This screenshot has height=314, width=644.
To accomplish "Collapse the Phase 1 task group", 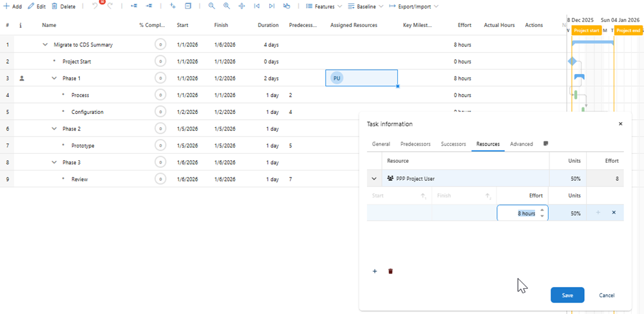I will [x=54, y=78].
